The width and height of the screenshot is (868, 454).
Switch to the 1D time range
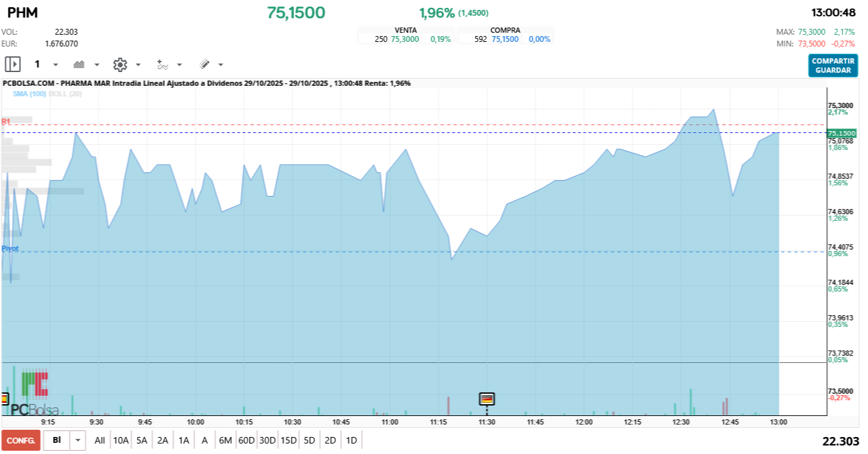pos(351,440)
